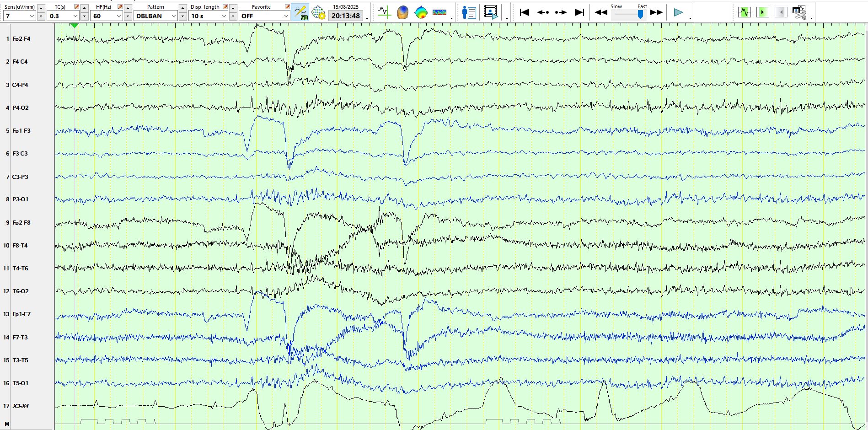Select the T5-O1 channel label
The width and height of the screenshot is (868, 430).
(x=20, y=383)
